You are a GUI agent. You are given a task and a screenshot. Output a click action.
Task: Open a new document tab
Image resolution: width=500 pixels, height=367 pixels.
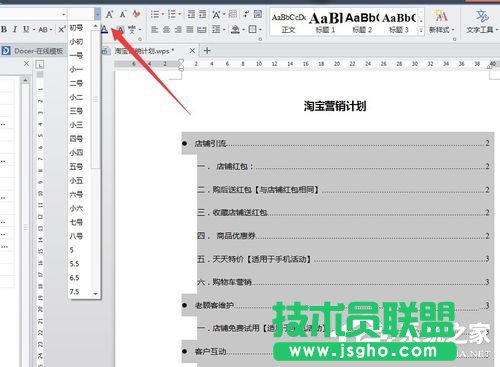(207, 51)
